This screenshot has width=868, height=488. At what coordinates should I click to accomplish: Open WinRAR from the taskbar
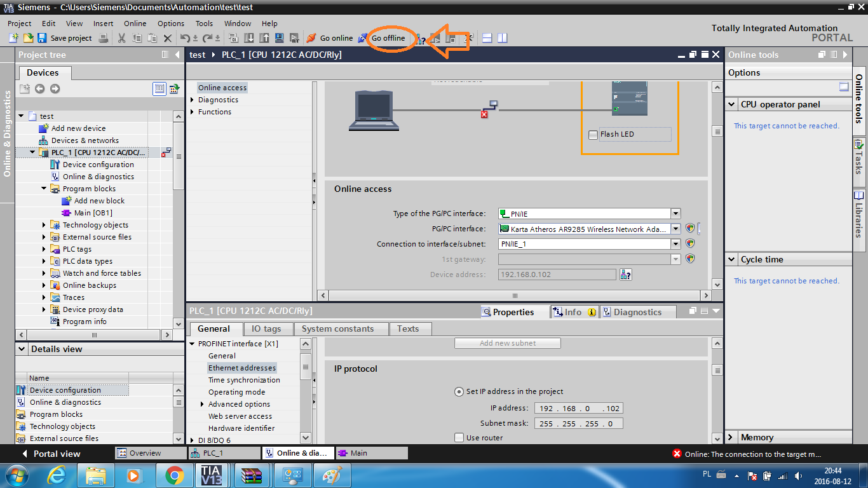pyautogui.click(x=252, y=475)
